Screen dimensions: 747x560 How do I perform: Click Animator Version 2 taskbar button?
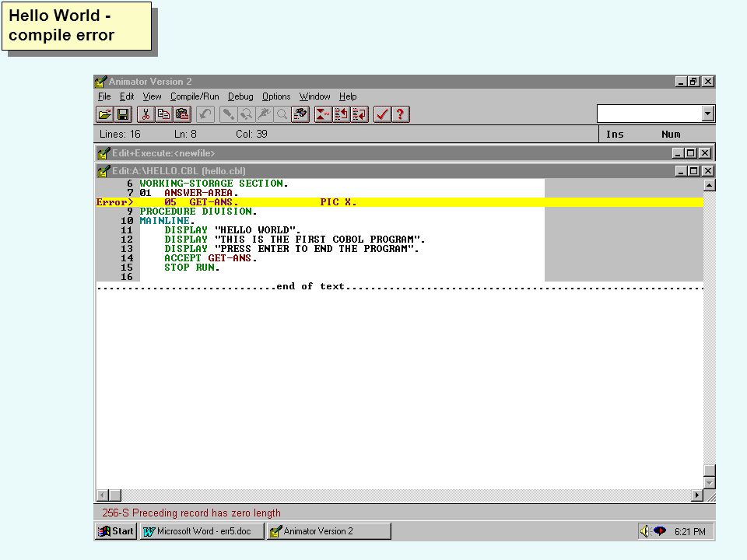point(328,531)
